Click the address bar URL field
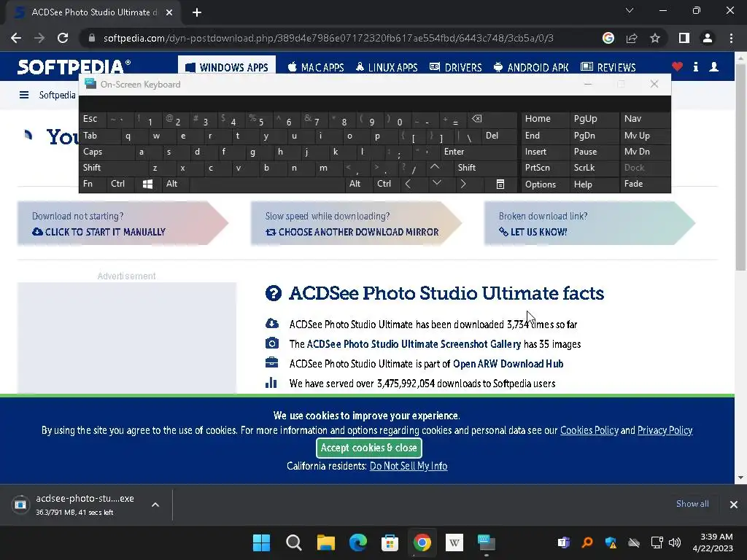The image size is (747, 560). [329, 38]
